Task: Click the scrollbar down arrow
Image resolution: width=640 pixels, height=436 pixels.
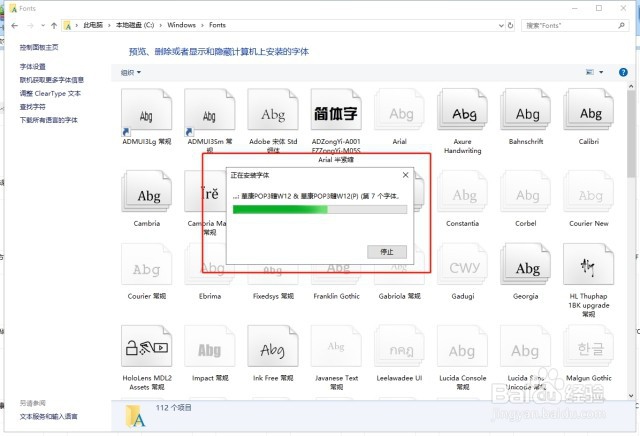Action: click(x=631, y=395)
